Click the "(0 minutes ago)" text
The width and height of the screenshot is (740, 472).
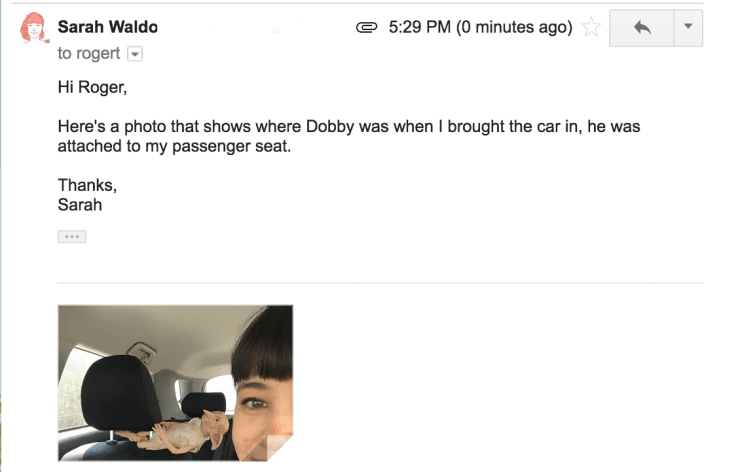[514, 28]
